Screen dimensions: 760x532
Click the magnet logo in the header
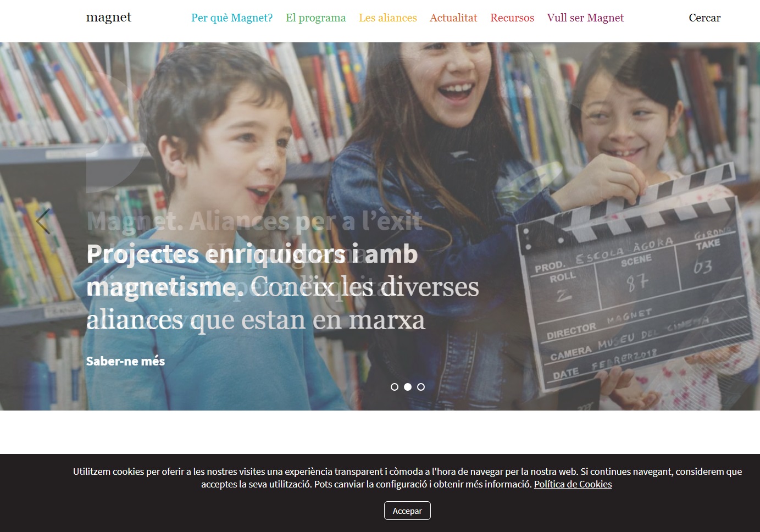pyautogui.click(x=108, y=18)
